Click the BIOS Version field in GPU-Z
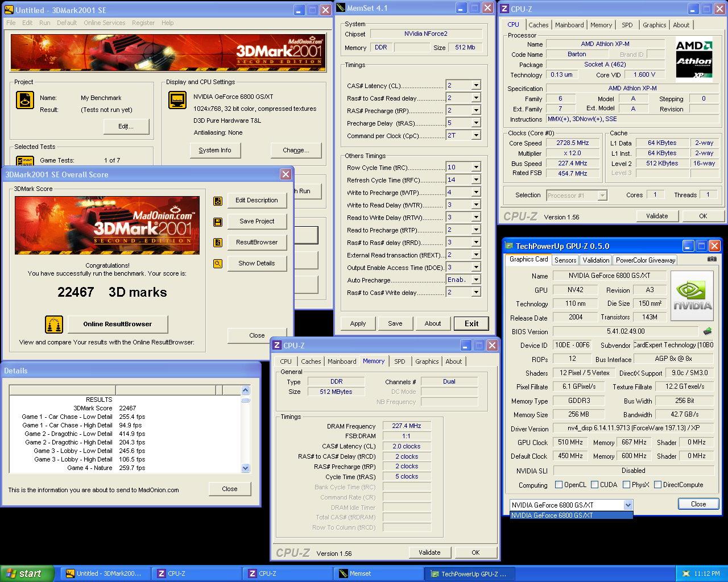 click(x=626, y=331)
